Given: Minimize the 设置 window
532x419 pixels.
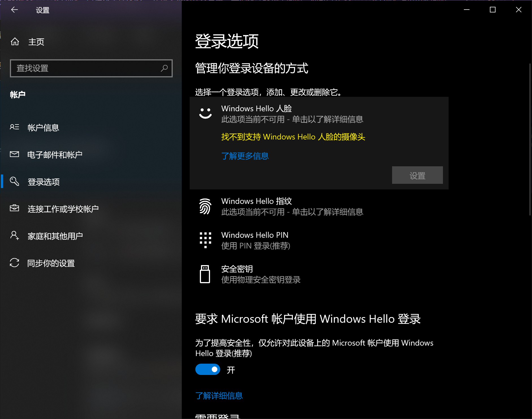Looking at the screenshot, I should (467, 10).
